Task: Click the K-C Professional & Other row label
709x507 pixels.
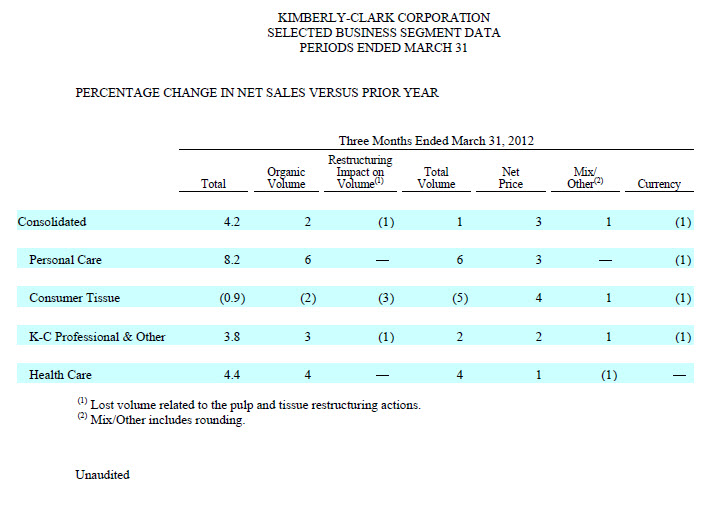Action: [x=97, y=337]
